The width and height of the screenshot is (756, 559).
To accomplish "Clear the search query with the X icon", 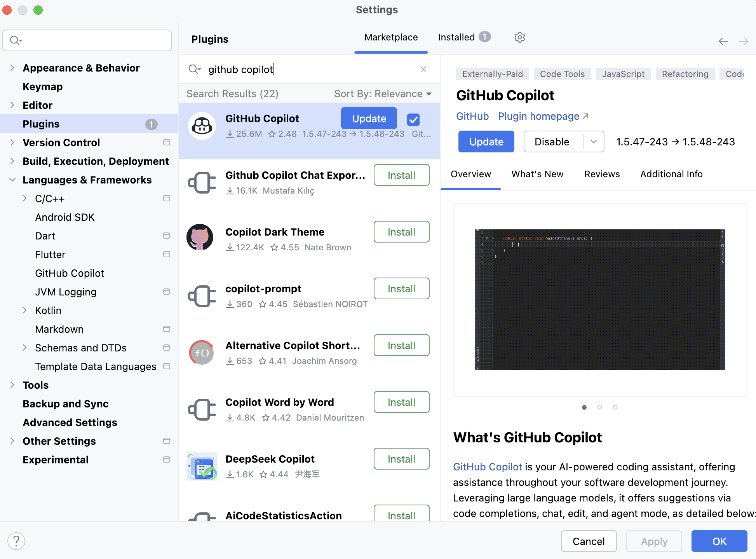I will tap(423, 69).
